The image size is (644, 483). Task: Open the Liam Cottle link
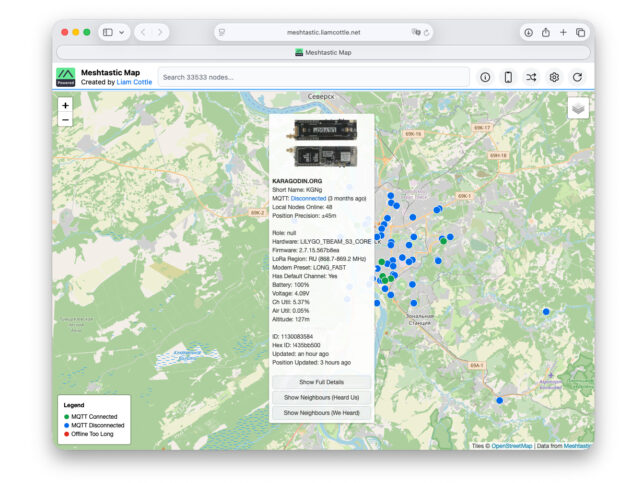coord(134,82)
